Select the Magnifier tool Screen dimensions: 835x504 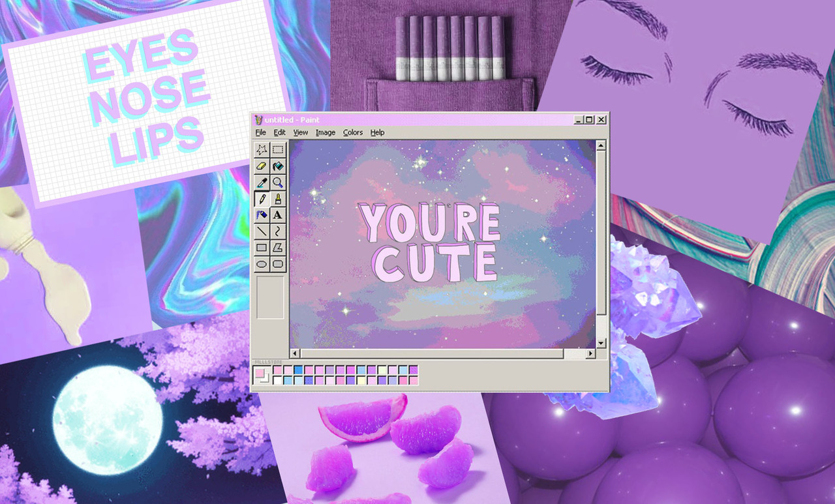tap(278, 182)
